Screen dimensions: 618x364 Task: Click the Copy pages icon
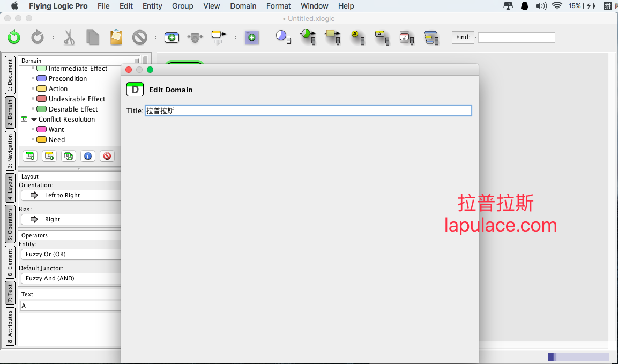(93, 38)
